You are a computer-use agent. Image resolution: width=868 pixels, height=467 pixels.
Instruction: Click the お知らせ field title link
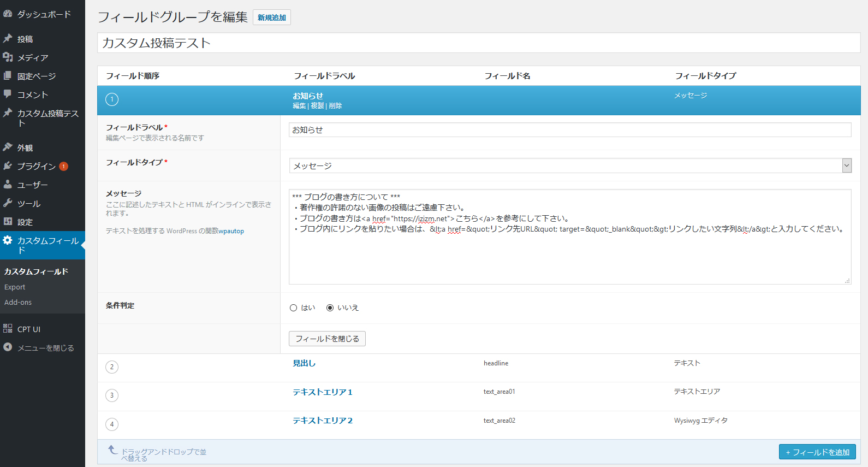point(308,96)
